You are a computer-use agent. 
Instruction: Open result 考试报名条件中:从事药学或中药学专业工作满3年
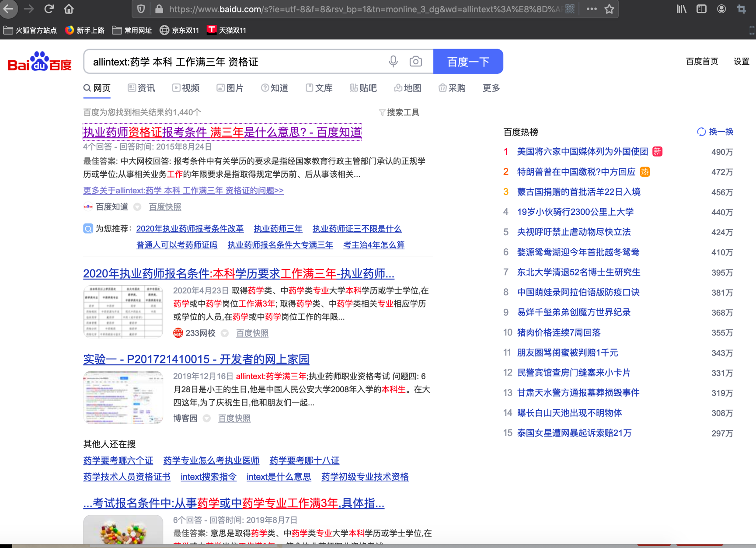coord(234,503)
